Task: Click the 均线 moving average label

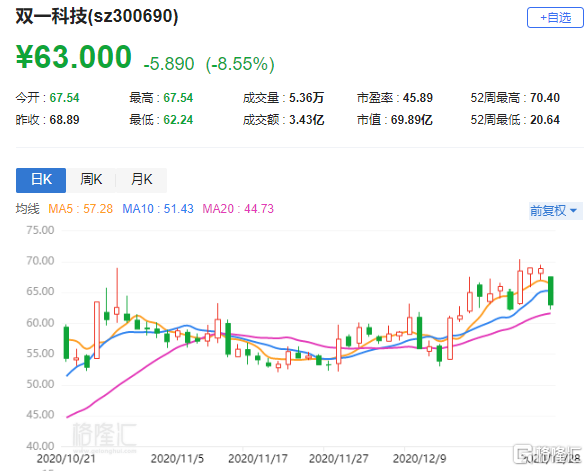Action: 27,209
